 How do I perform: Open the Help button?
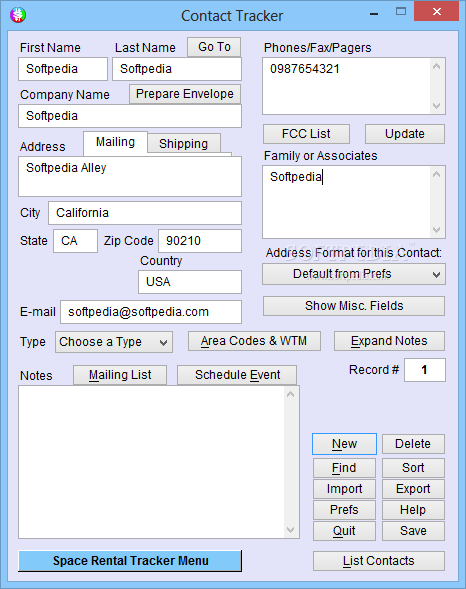413,510
